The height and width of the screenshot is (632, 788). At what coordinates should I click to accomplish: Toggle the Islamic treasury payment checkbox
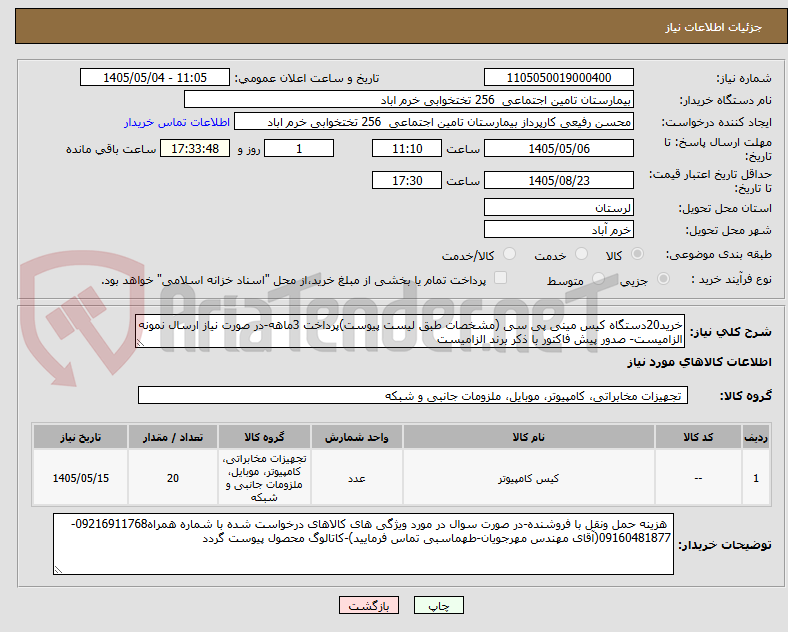click(x=501, y=278)
